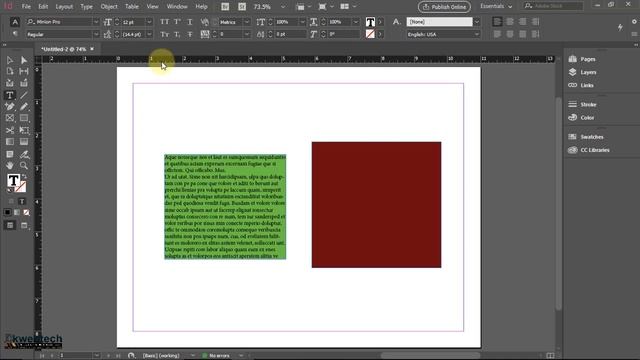Select the Line tool

(x=24, y=95)
